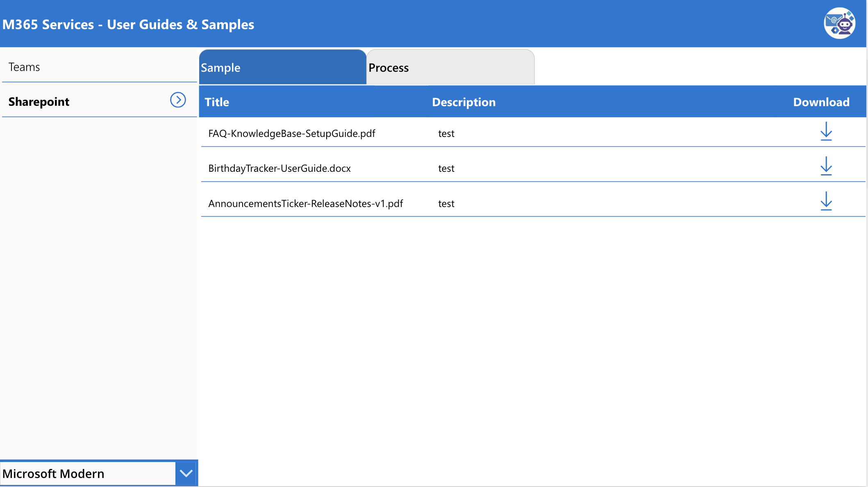Image resolution: width=868 pixels, height=487 pixels.
Task: Switch to the Sample tab
Action: click(282, 67)
